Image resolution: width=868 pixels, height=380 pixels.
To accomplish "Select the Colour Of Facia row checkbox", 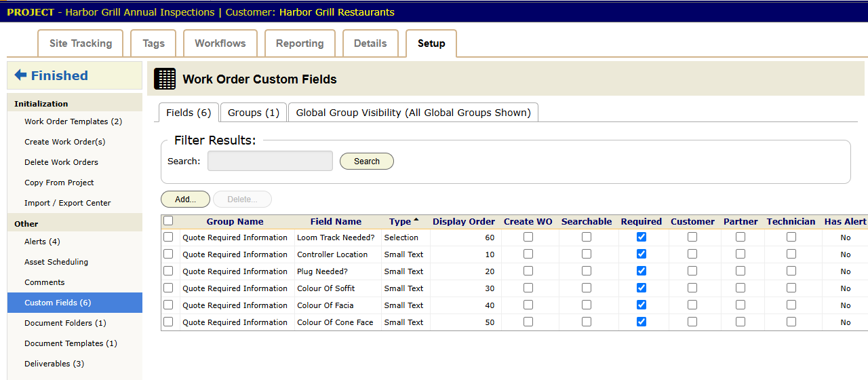I will coord(168,305).
